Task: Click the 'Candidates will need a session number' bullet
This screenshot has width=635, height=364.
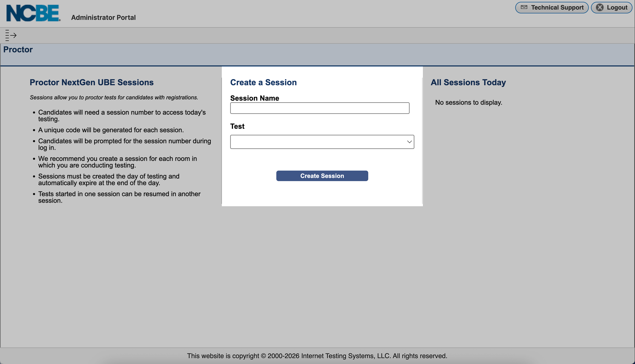Action: [122, 115]
